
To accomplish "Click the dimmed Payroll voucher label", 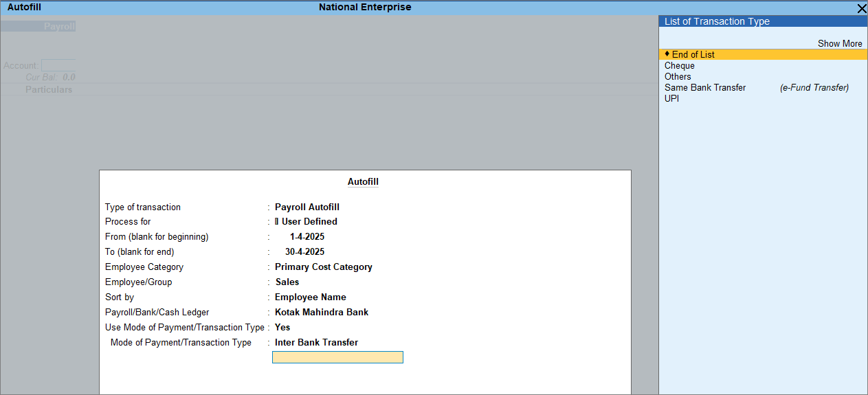I will coord(59,27).
